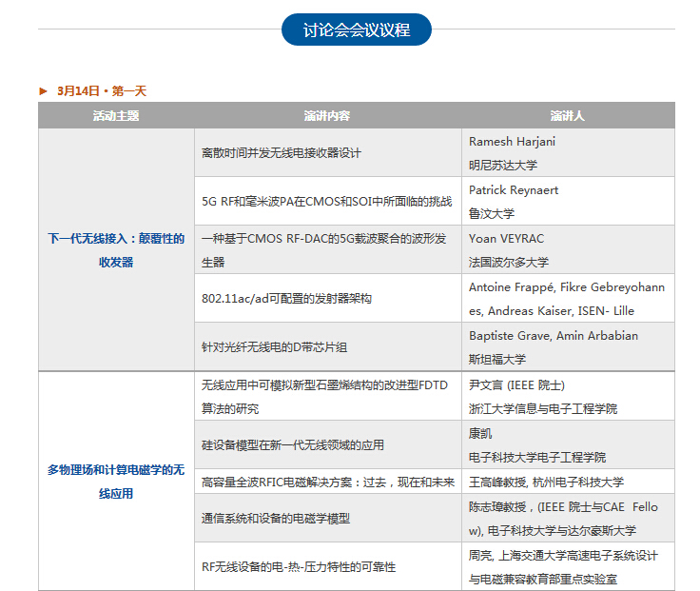Select the 多物理场和计算电磁学的无线应用 topic cell

(116, 481)
